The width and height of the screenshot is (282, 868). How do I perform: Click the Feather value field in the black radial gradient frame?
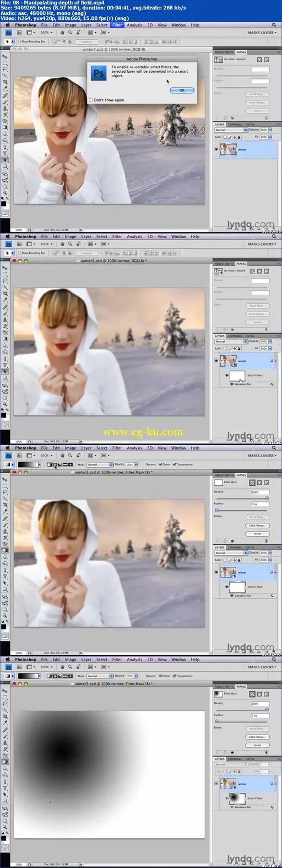coord(259,715)
